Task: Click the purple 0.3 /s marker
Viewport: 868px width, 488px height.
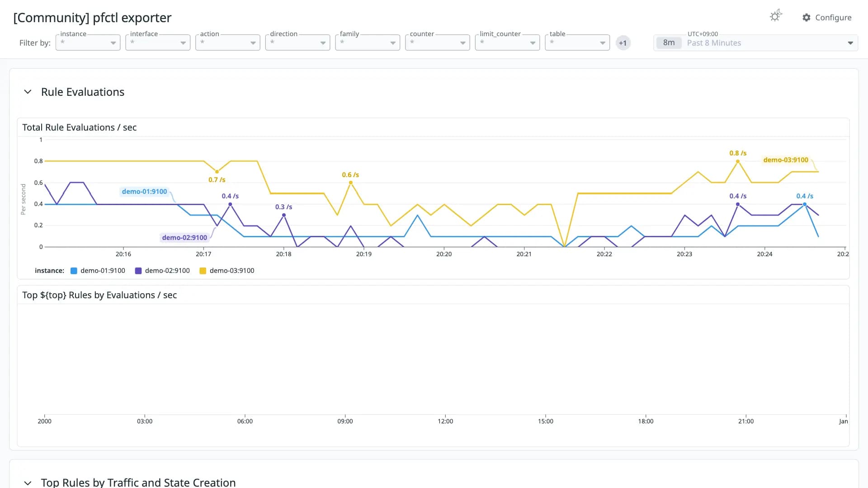Action: point(284,215)
